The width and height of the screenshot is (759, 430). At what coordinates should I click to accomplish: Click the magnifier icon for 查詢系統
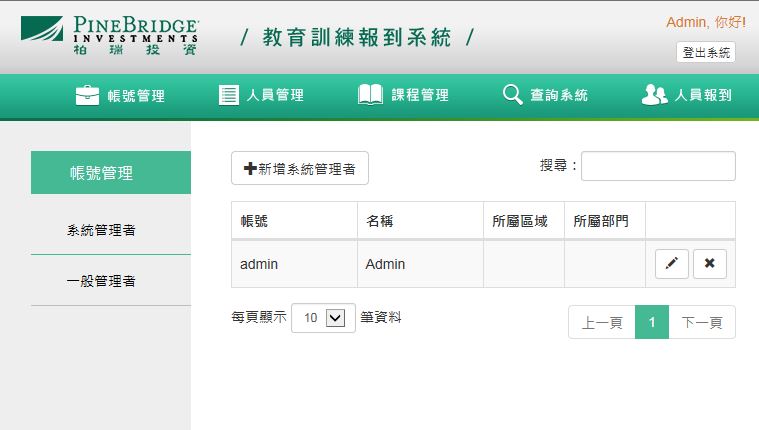pos(513,94)
